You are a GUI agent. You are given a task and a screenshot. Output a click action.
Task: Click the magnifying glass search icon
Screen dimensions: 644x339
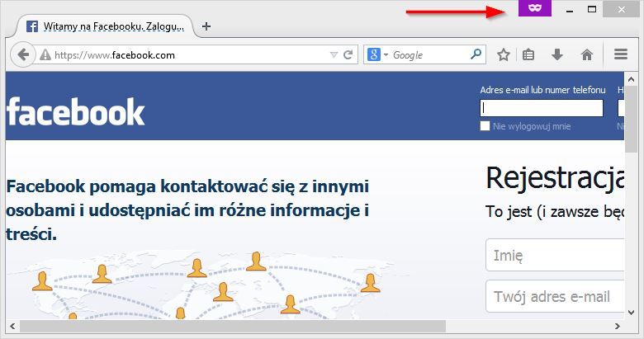coord(476,54)
